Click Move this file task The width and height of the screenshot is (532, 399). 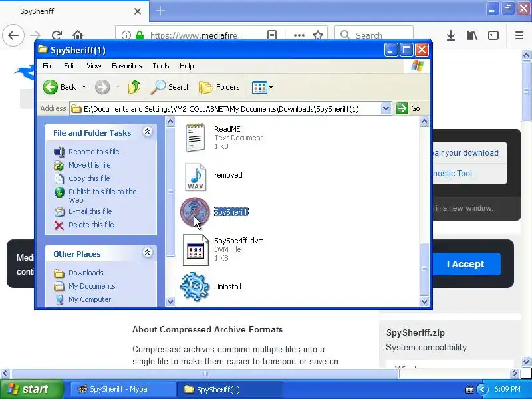90,165
